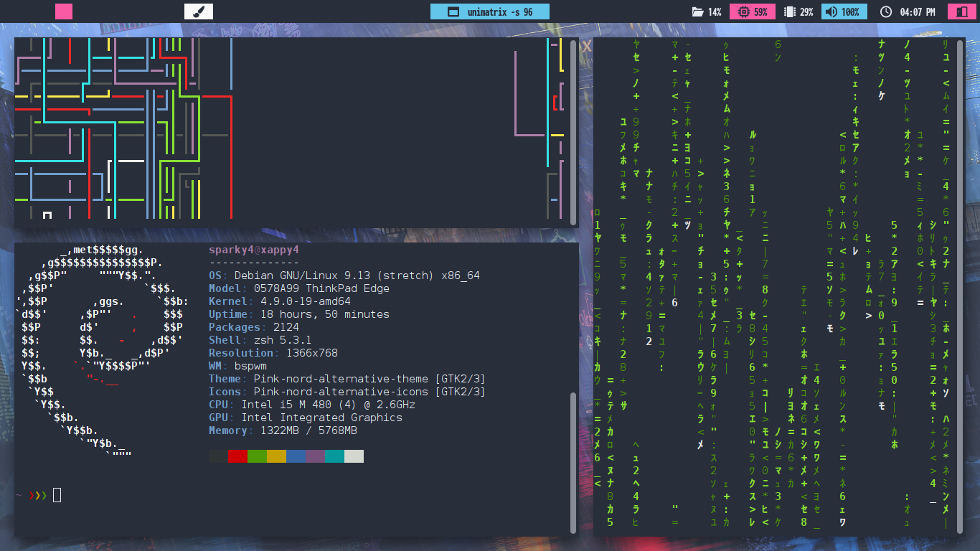Image resolution: width=980 pixels, height=551 pixels.
Task: Focus the unimatrix matrix rain terminal
Action: [x=782, y=287]
